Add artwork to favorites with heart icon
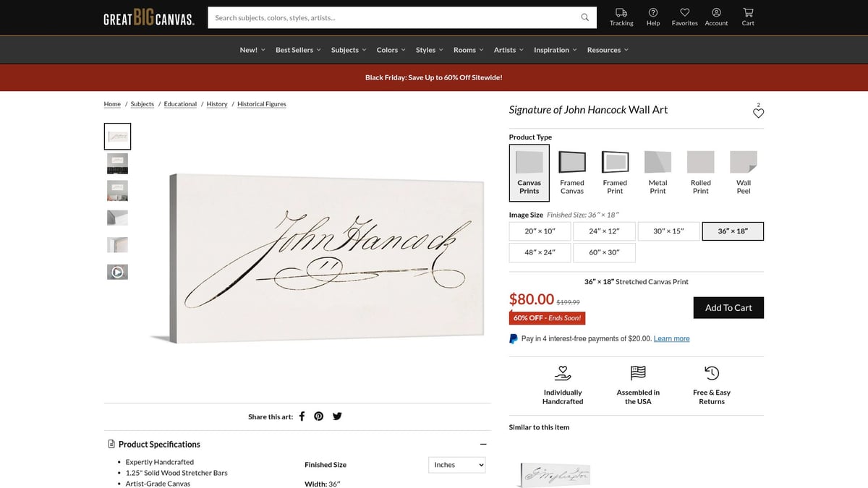The height and width of the screenshot is (488, 868). pyautogui.click(x=758, y=113)
